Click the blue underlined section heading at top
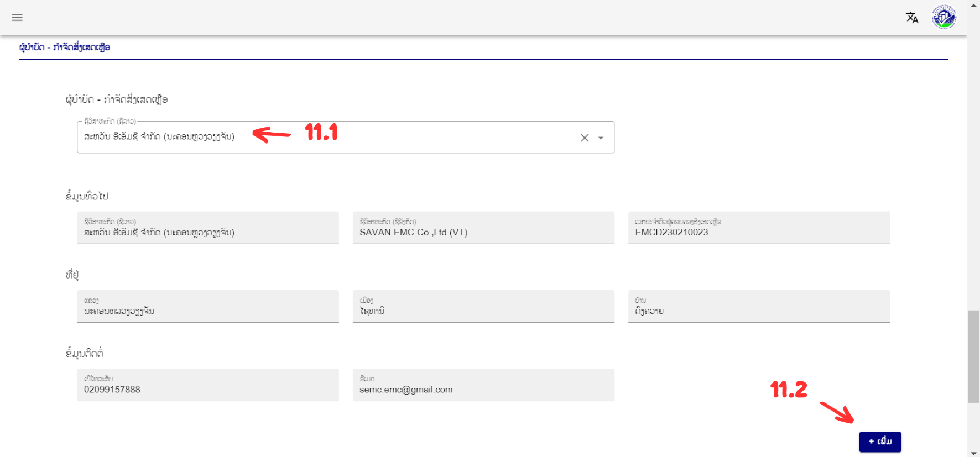The height and width of the screenshot is (457, 980). 65,48
